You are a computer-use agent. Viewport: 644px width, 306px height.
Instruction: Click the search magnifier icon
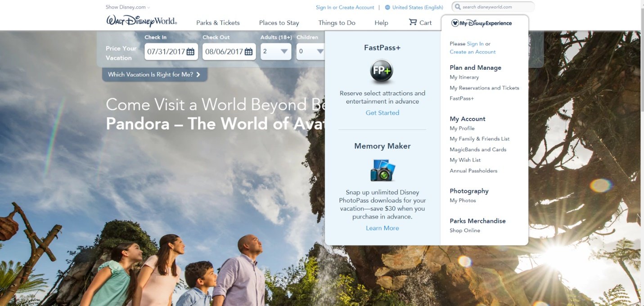coord(458,7)
